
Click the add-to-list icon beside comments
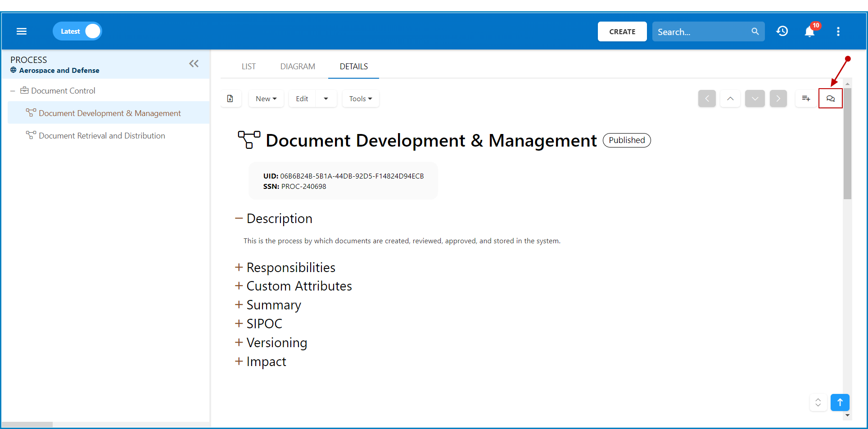(x=806, y=98)
